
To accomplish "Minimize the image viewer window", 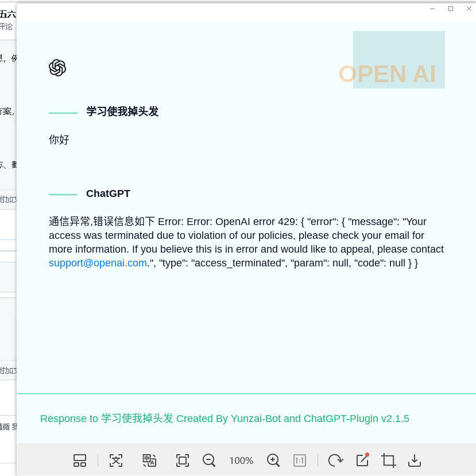I will tap(432, 9).
